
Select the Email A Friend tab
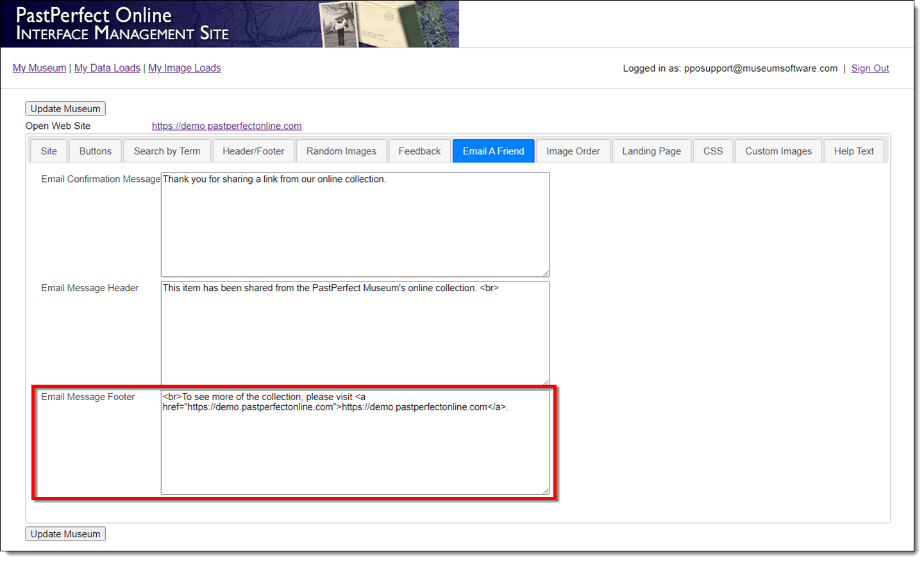493,151
